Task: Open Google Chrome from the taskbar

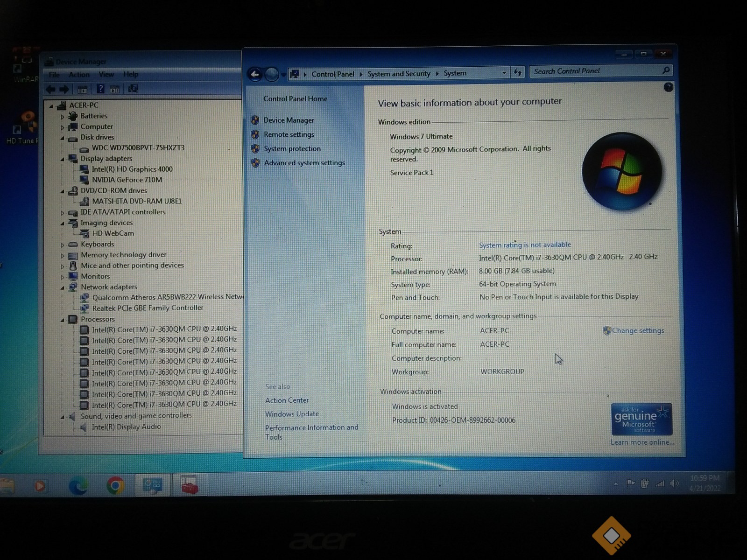Action: tap(115, 486)
